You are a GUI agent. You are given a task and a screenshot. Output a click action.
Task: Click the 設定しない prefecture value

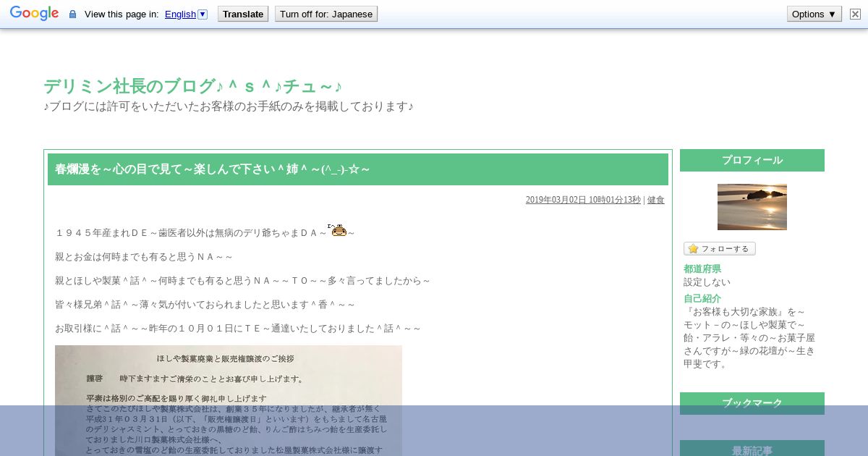pyautogui.click(x=707, y=282)
